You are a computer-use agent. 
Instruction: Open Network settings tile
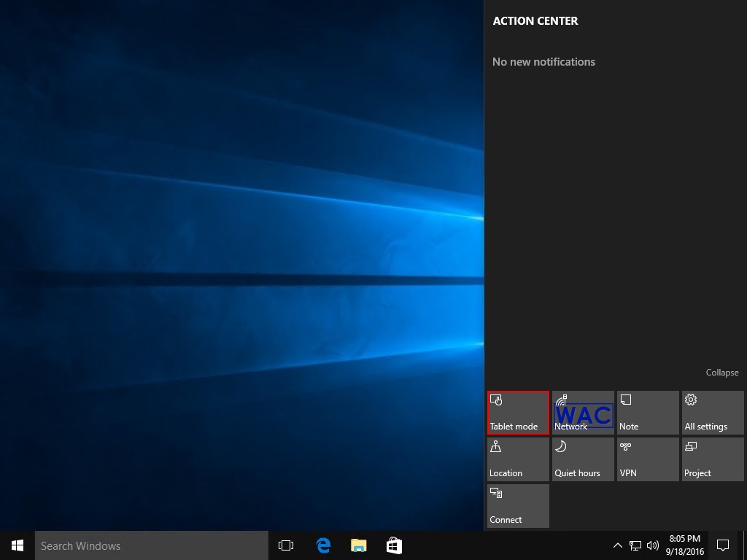[582, 412]
